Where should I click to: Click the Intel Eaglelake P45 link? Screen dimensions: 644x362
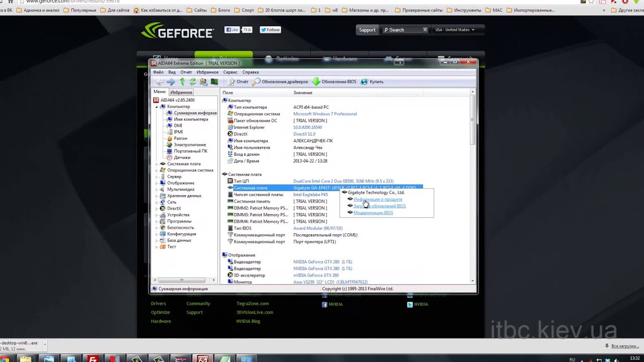tap(310, 195)
